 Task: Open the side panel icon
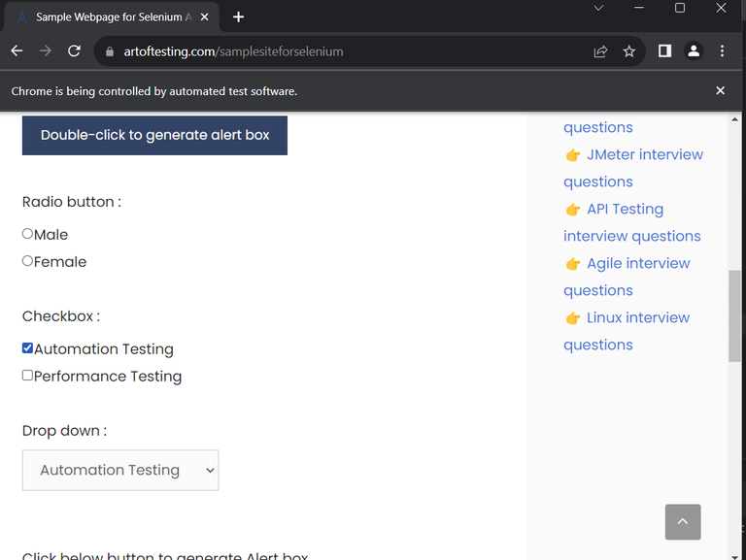pos(664,51)
